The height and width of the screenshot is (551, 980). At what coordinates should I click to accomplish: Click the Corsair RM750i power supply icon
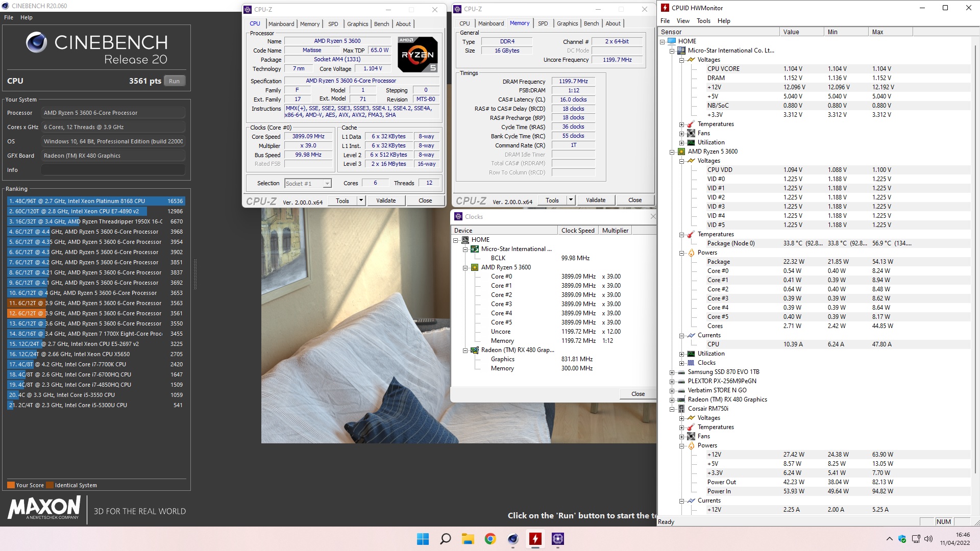tap(681, 409)
